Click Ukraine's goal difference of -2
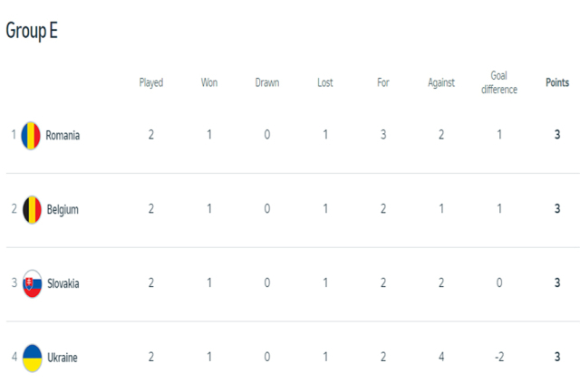Image resolution: width=580 pixels, height=392 pixels. click(499, 357)
